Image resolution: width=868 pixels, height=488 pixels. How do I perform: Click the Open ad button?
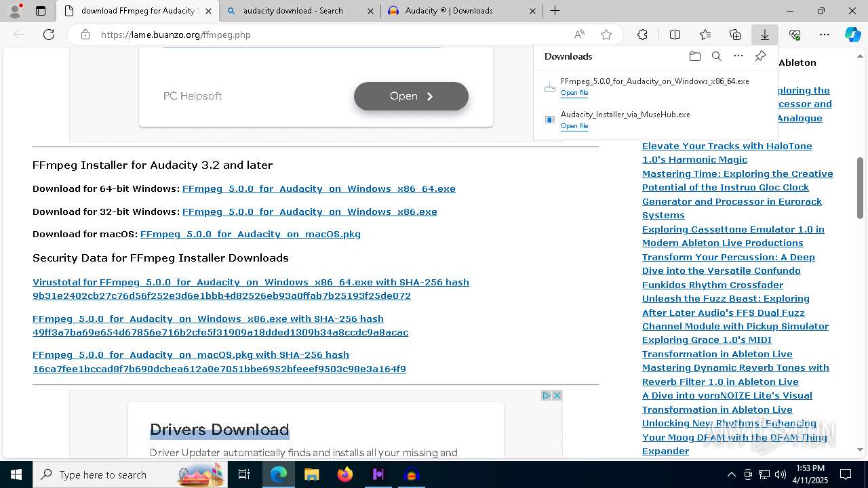(x=411, y=96)
